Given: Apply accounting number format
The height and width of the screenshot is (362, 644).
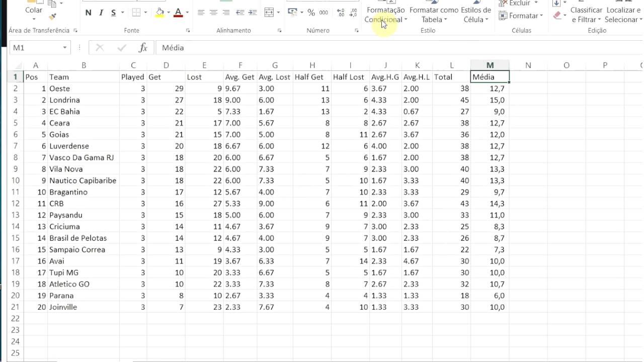Looking at the screenshot, I should 292,13.
